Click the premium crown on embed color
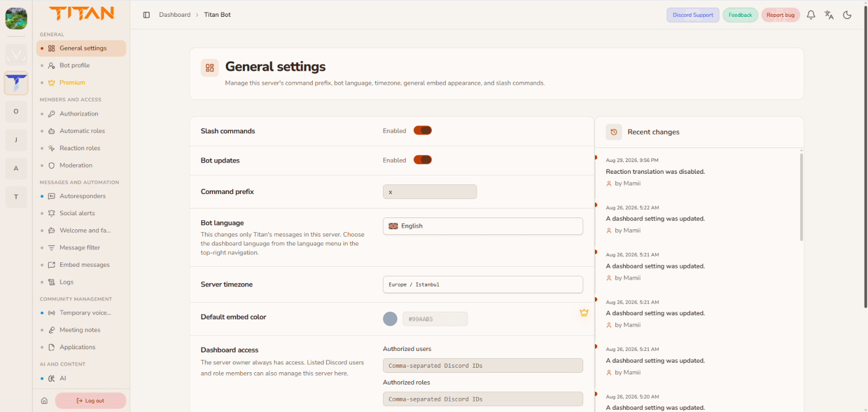The image size is (868, 412). 584,313
